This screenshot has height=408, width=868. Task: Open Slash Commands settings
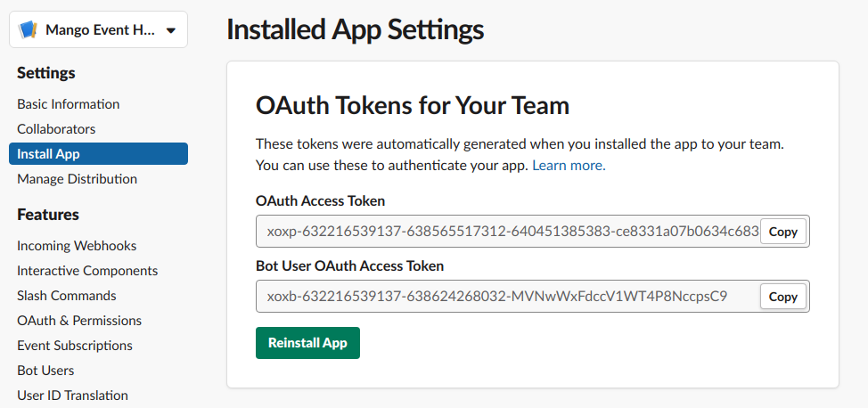(67, 296)
